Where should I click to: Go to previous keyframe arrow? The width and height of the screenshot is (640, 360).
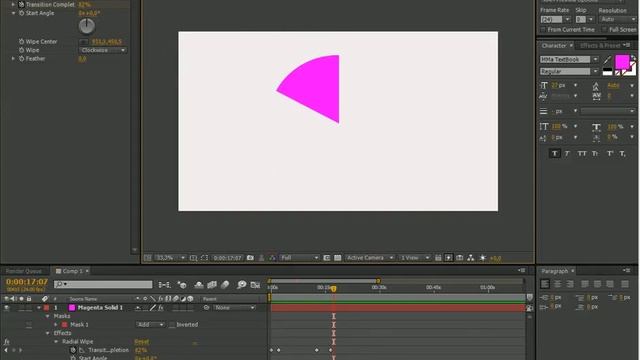click(6, 350)
